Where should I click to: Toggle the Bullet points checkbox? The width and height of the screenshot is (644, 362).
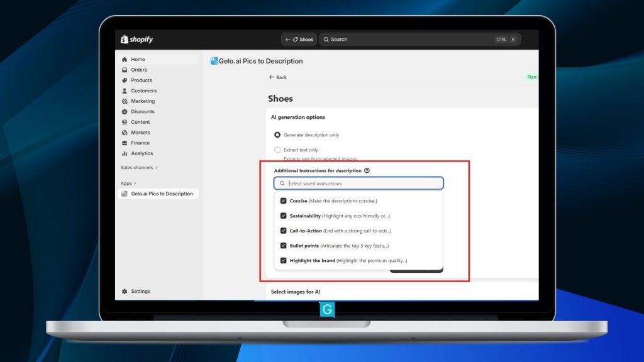[284, 246]
